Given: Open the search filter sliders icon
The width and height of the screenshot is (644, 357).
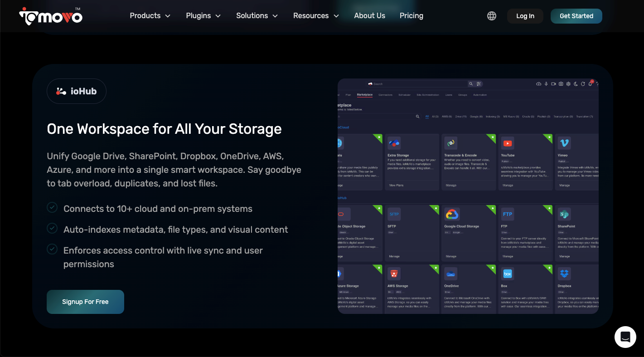Looking at the screenshot, I should coord(479,84).
